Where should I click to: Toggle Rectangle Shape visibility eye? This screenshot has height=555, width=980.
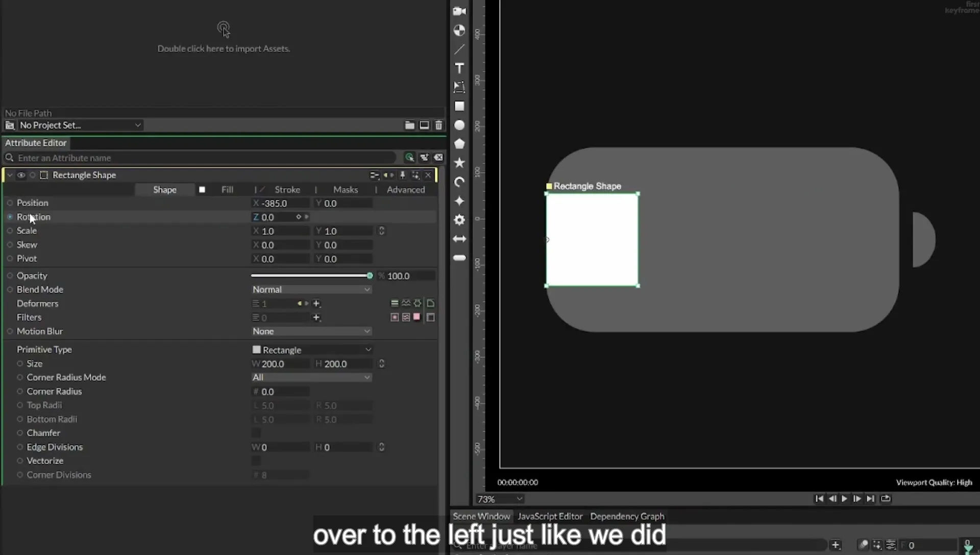21,175
